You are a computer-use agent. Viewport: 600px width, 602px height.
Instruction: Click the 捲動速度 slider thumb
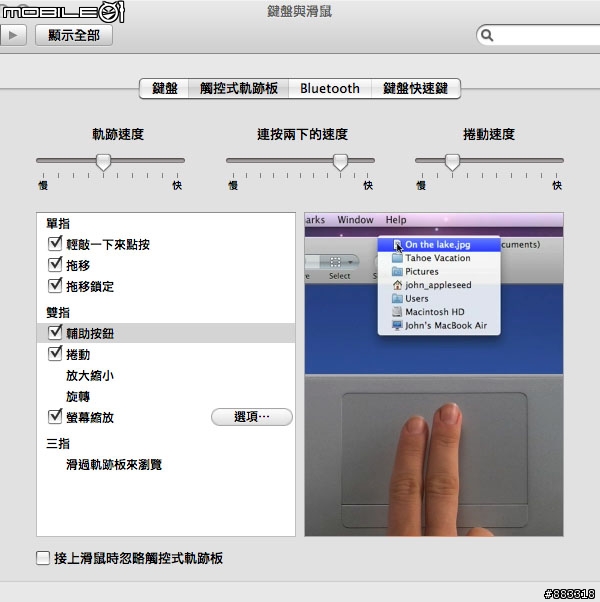452,162
